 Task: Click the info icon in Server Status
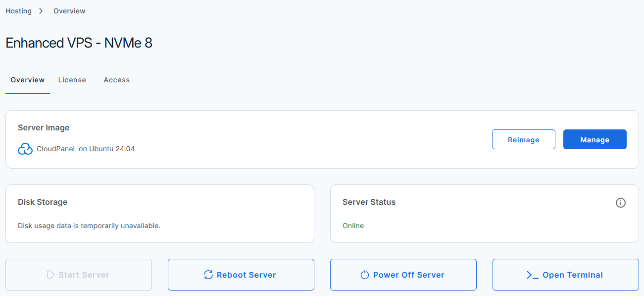[x=620, y=203]
